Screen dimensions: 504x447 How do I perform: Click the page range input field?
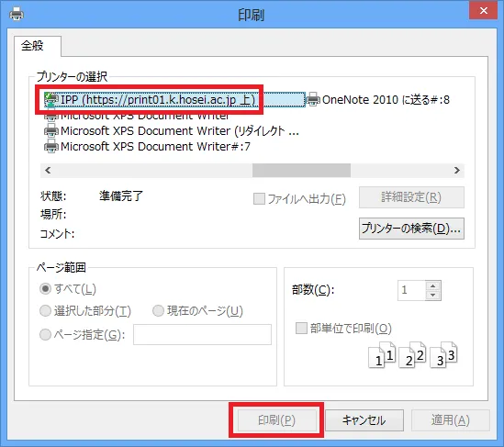[203, 334]
